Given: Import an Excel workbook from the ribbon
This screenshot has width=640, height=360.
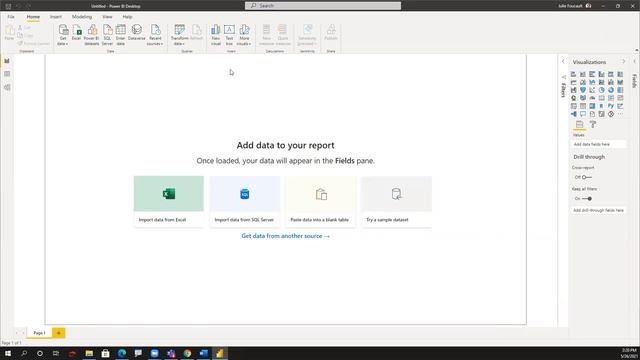Looking at the screenshot, I should 76,32.
